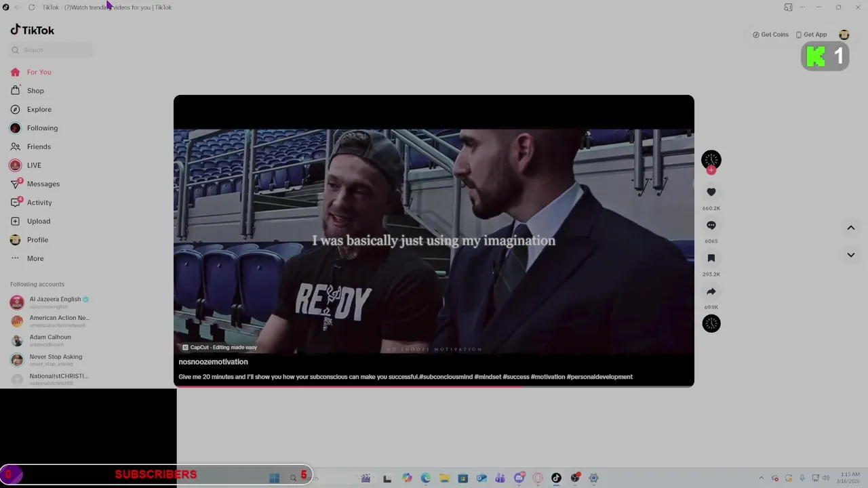Go to previous video with up chevron
Screen dimensions: 868x488
point(851,228)
